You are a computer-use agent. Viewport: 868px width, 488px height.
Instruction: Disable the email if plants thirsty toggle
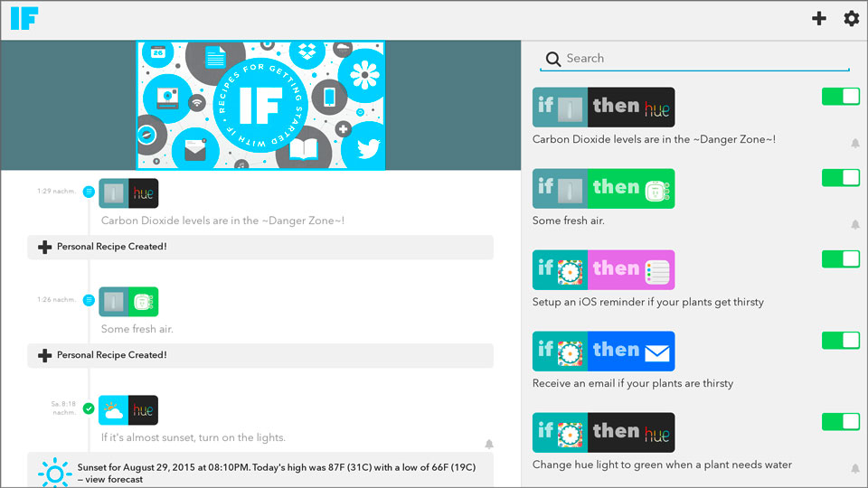pyautogui.click(x=840, y=341)
